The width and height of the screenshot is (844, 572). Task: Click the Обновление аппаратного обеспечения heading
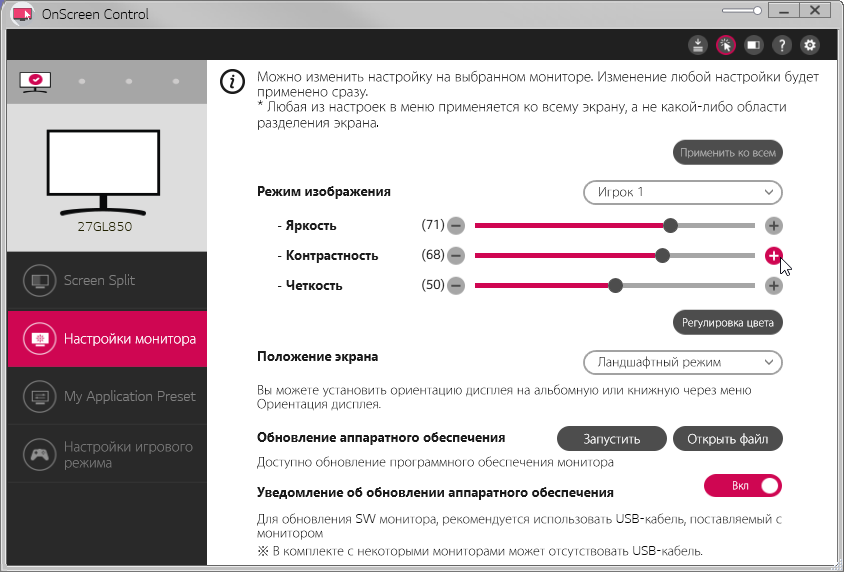381,438
